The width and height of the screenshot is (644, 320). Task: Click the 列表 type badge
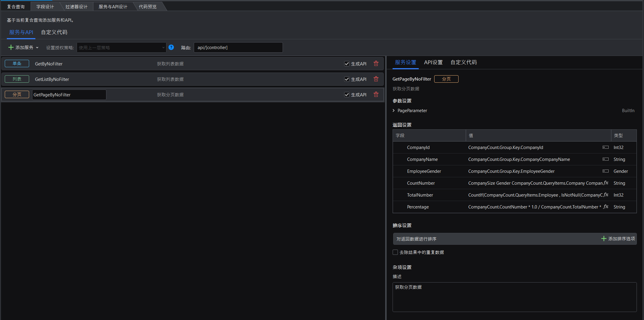click(x=17, y=79)
